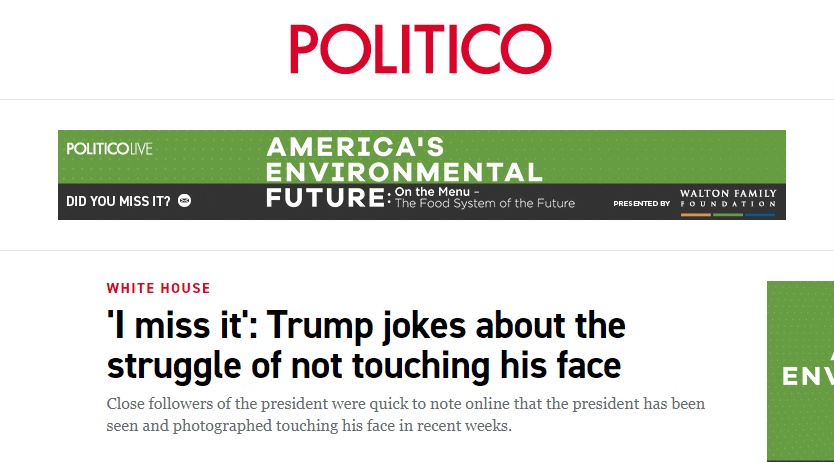Viewport: 834px width, 462px height.
Task: Open the 'I miss it' Trump headline
Action: point(366,345)
